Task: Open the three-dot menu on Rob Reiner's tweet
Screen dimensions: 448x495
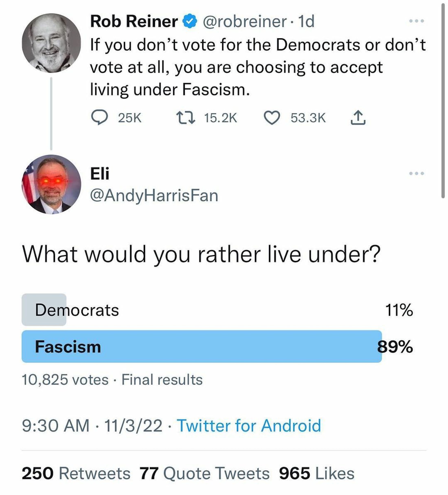Action: point(416,21)
